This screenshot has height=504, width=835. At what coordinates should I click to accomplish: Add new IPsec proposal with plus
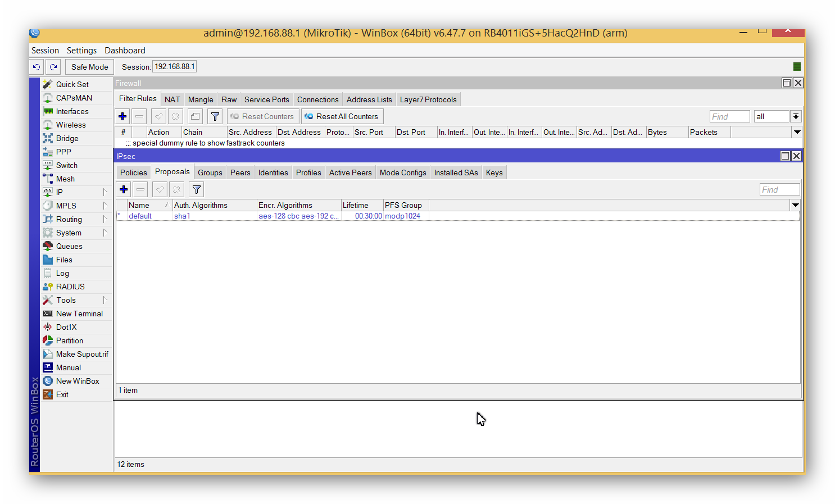[124, 189]
